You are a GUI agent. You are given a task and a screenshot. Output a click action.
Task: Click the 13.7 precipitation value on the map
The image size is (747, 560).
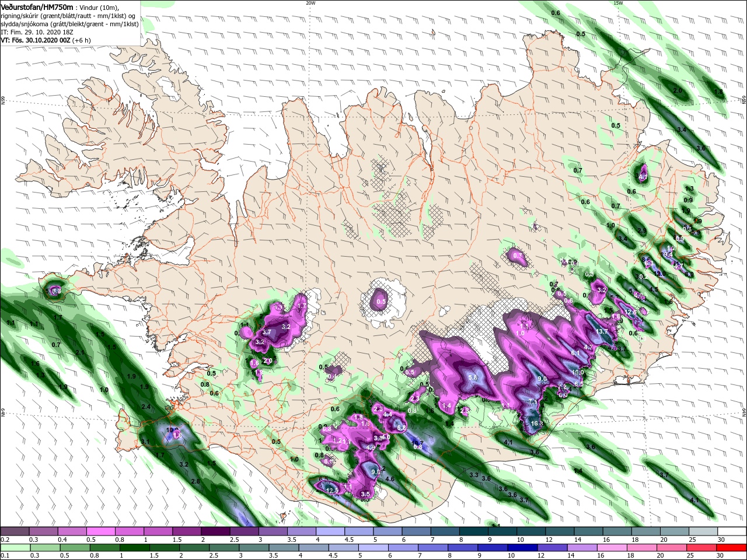pos(602,331)
